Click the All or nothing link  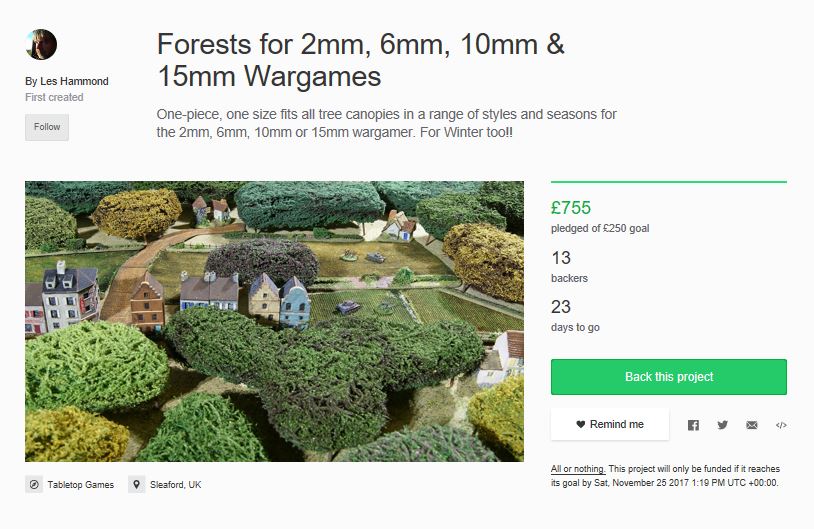578,469
